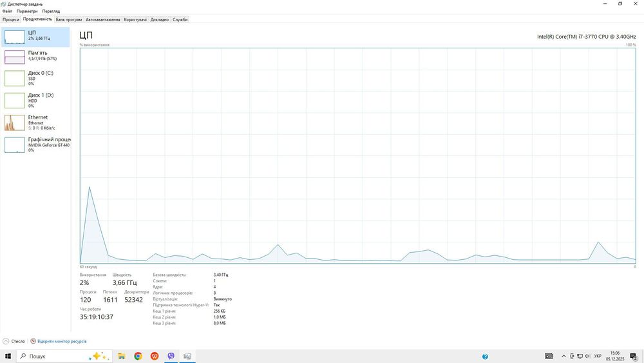
Task: Open Диск 1 (D:) HDD performance view
Action: (35, 101)
